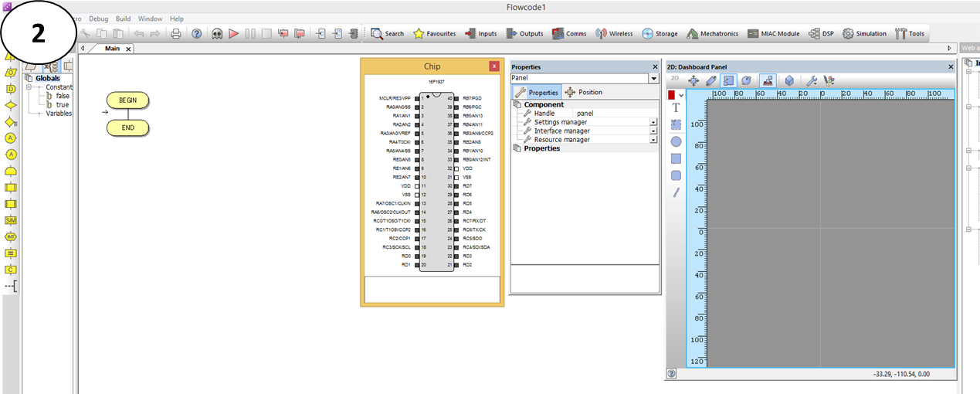The width and height of the screenshot is (980, 394).
Task: Open the Comms component menu
Action: click(x=569, y=34)
